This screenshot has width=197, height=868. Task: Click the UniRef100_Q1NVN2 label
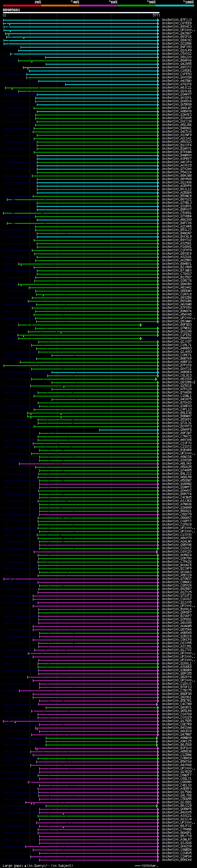click(177, 483)
